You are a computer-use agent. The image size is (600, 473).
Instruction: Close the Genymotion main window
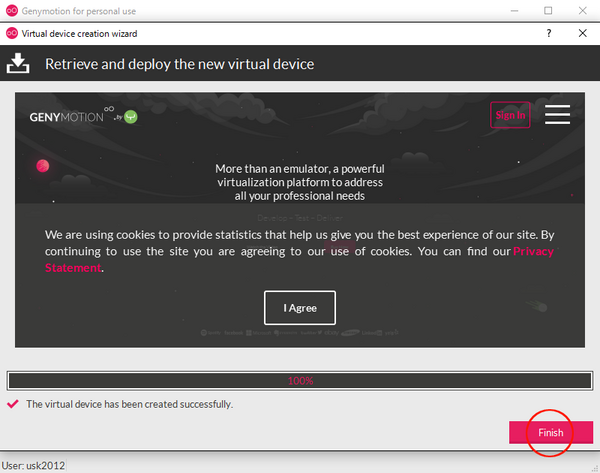point(582,11)
